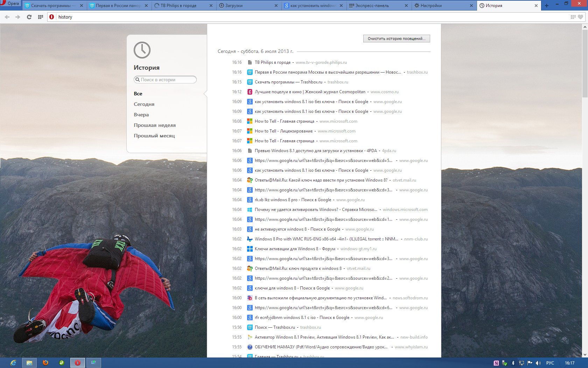Click the heart Stash icon in address bar
The image size is (588, 368).
(x=581, y=17)
